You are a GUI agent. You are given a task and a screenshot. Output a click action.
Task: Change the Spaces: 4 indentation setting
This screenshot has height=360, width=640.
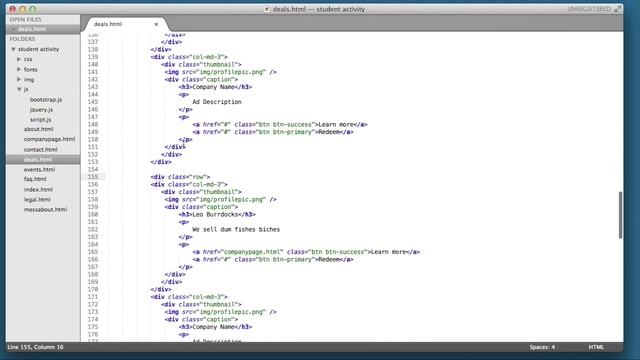542,347
